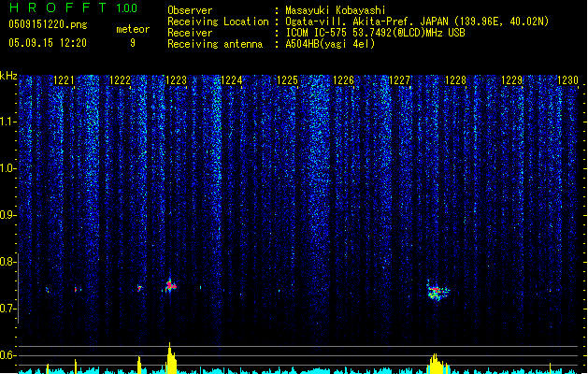This screenshot has width=588, height=374.
Task: Click the 'Receiving antenna' label
Action: [x=215, y=44]
